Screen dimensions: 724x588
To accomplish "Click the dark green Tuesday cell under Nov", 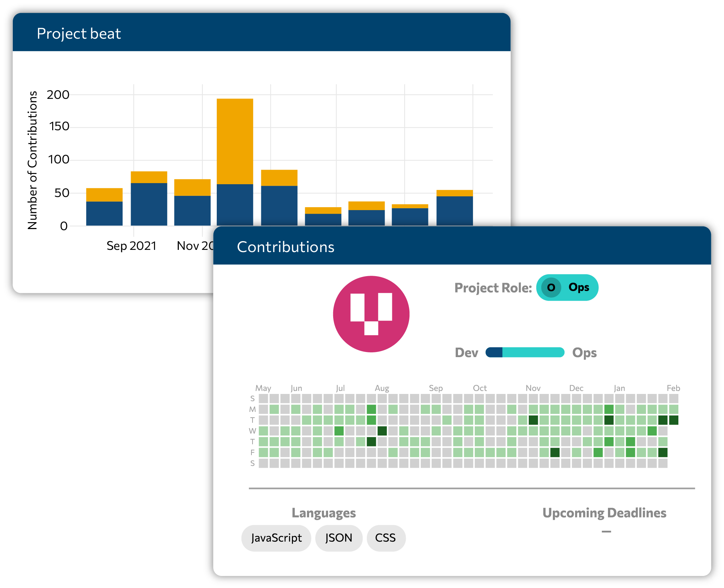I will pos(533,420).
